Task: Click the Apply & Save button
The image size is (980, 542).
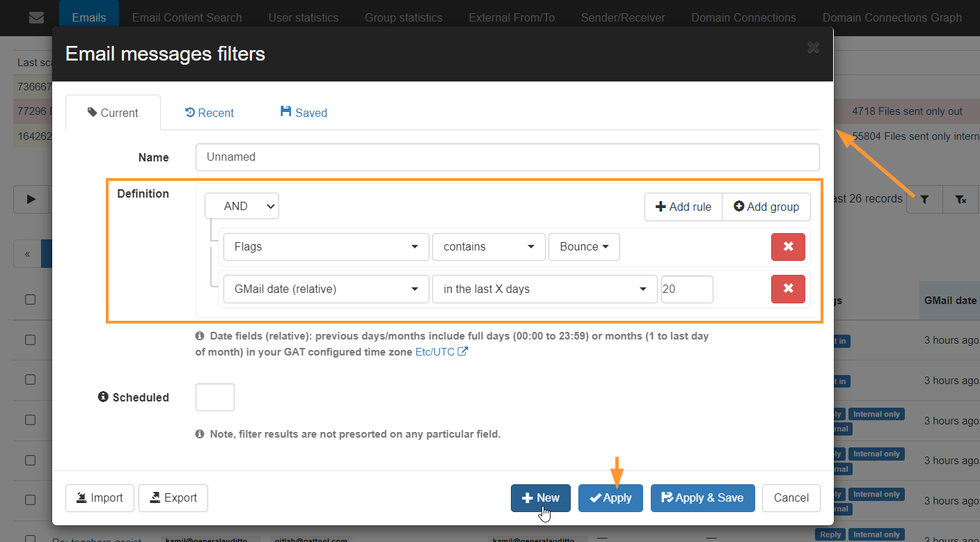Action: [x=702, y=497]
